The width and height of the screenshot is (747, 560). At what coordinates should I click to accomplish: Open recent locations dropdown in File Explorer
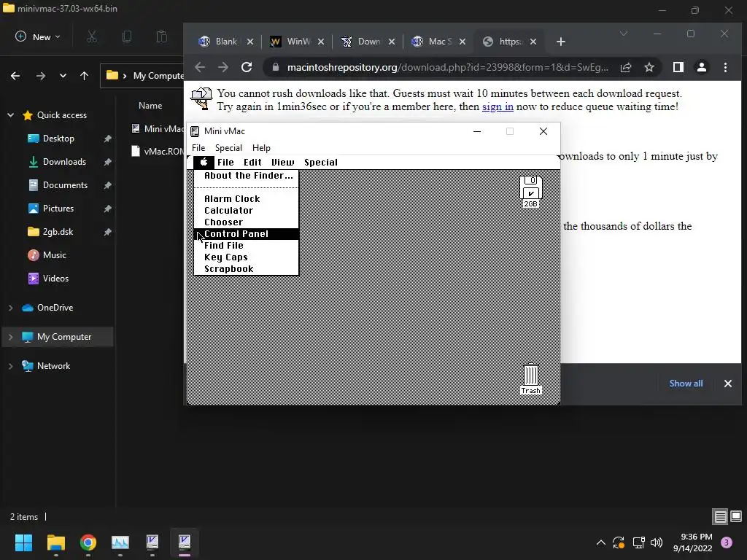[63, 76]
